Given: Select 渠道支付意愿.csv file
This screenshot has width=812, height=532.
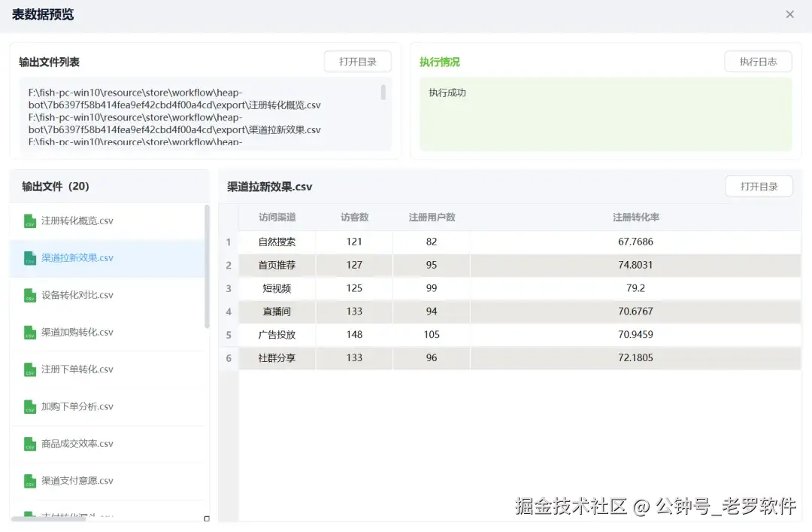Looking at the screenshot, I should click(108, 481).
